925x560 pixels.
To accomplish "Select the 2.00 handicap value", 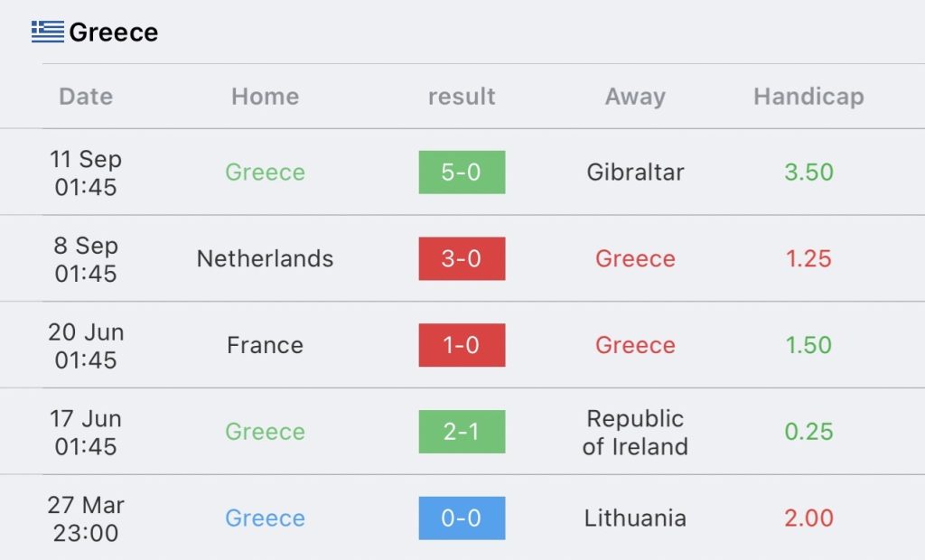I will tap(808, 518).
